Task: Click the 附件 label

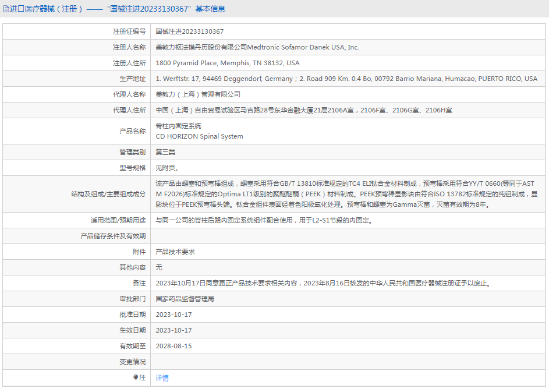Action: click(x=139, y=252)
